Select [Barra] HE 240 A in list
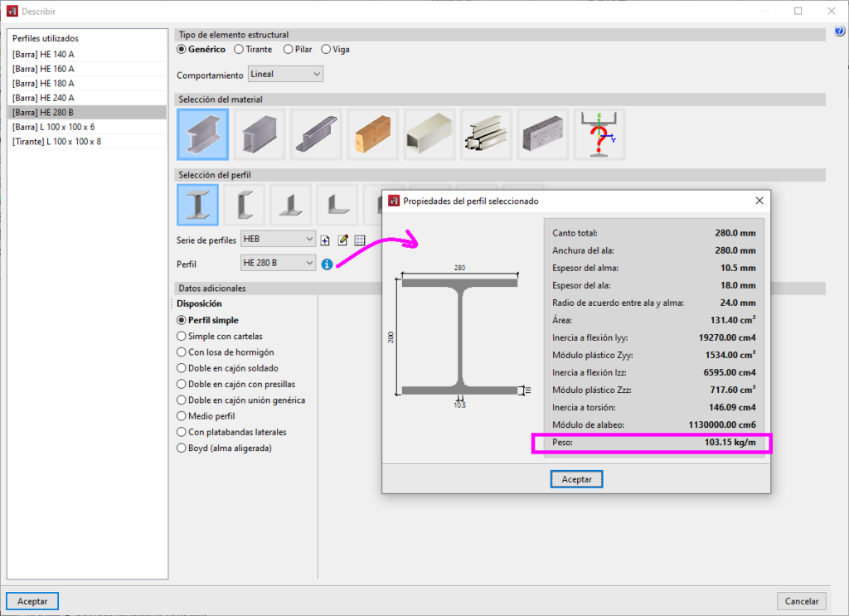This screenshot has width=849, height=616. pos(86,98)
